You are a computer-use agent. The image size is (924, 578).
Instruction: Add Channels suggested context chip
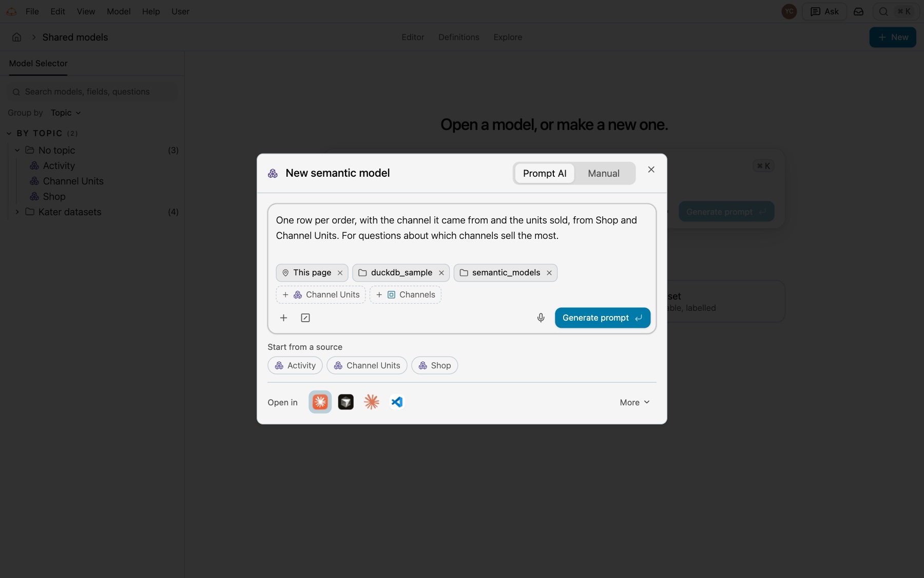coord(406,294)
